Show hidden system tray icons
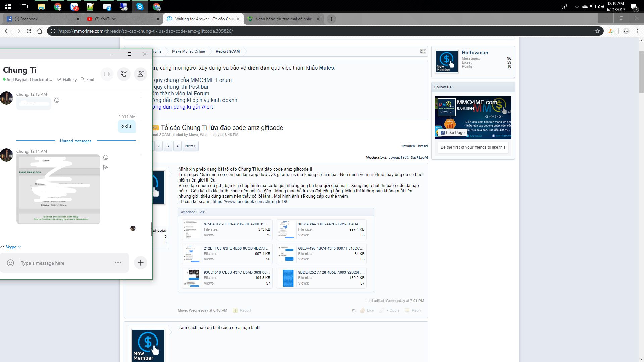The height and width of the screenshot is (362, 644). point(577,6)
